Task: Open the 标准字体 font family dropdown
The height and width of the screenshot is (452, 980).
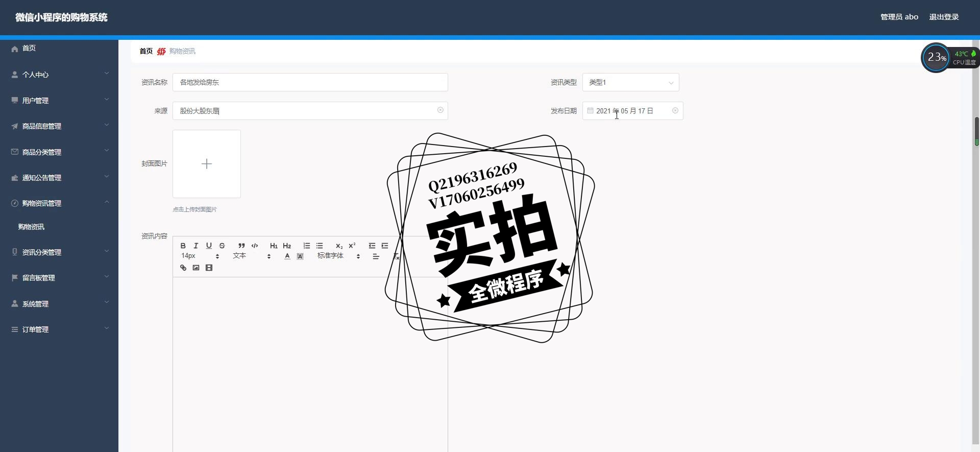Action: (x=339, y=256)
